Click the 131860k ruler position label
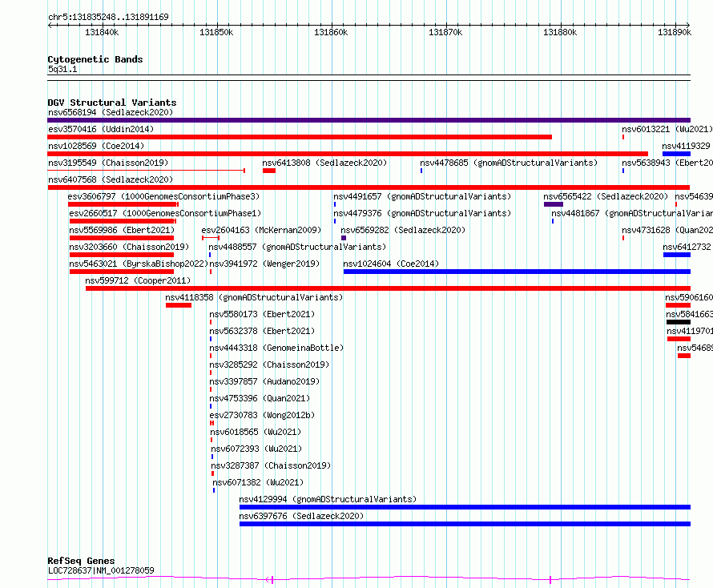The height and width of the screenshot is (588, 713). pyautogui.click(x=331, y=32)
